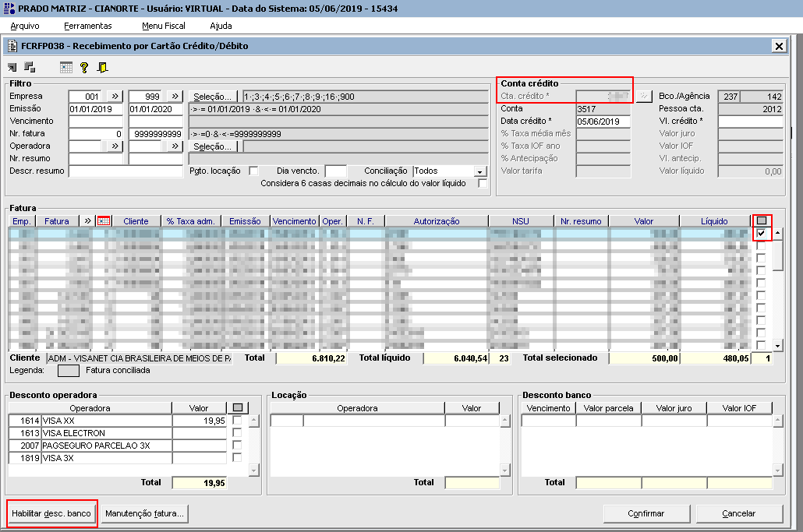
Task: Focus the Dia vencto. input field
Action: click(335, 171)
